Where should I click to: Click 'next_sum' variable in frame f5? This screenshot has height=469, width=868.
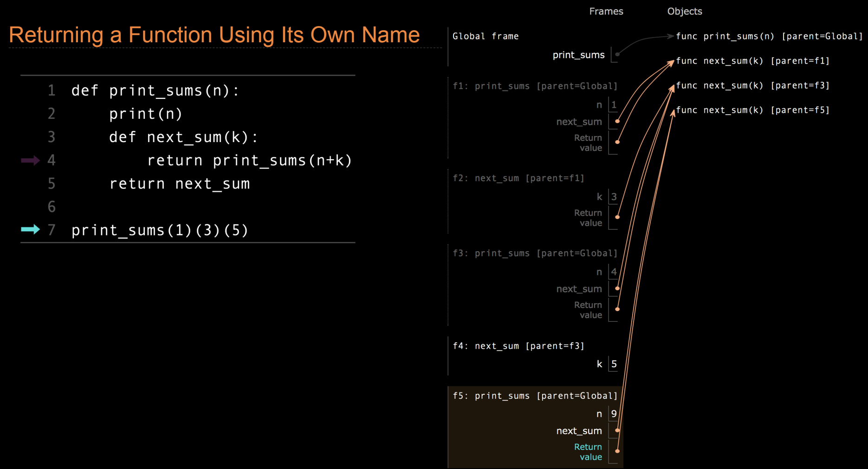tap(579, 431)
